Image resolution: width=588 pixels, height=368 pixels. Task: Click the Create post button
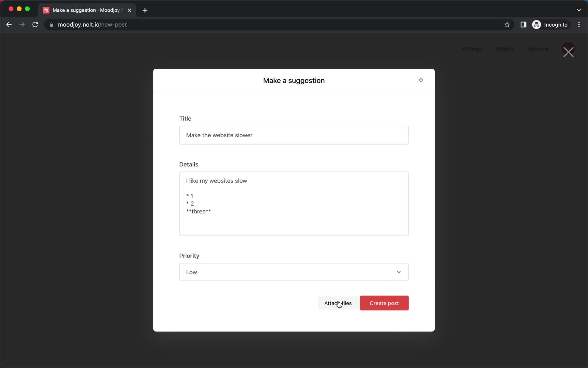[x=384, y=303]
